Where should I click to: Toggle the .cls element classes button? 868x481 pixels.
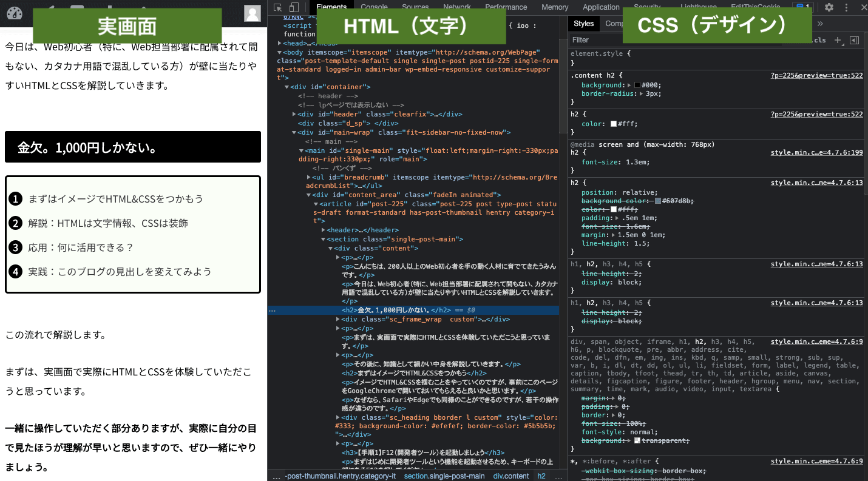819,40
